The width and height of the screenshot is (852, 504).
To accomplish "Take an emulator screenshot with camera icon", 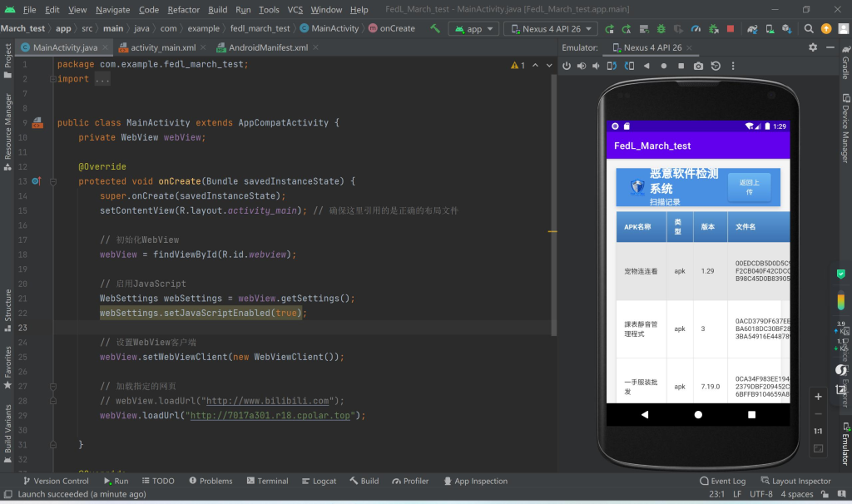I will [698, 66].
